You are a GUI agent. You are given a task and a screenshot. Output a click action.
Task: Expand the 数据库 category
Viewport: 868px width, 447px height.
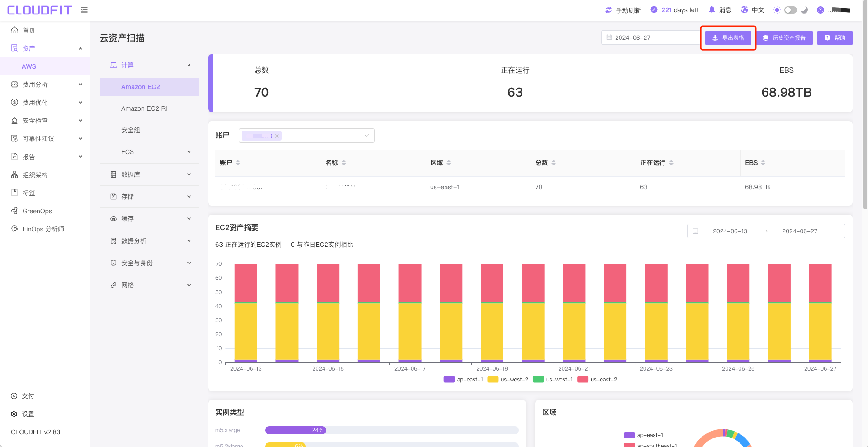tap(149, 174)
